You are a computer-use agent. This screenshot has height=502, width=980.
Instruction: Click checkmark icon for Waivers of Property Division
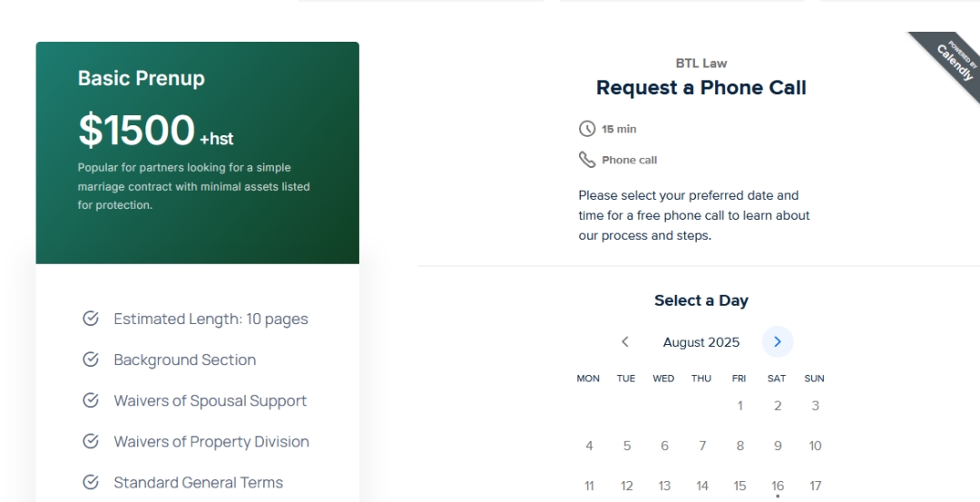click(91, 441)
